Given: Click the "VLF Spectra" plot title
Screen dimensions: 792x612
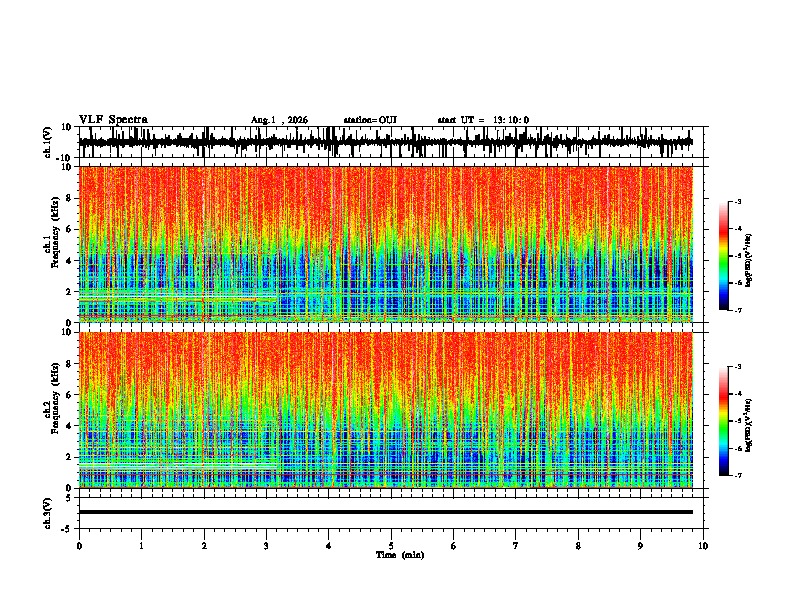Looking at the screenshot, I should 113,119.
